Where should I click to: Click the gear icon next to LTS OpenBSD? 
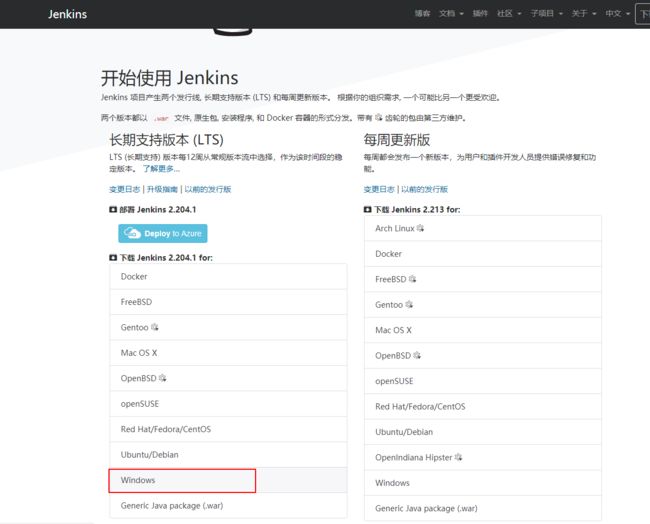[x=162, y=378]
